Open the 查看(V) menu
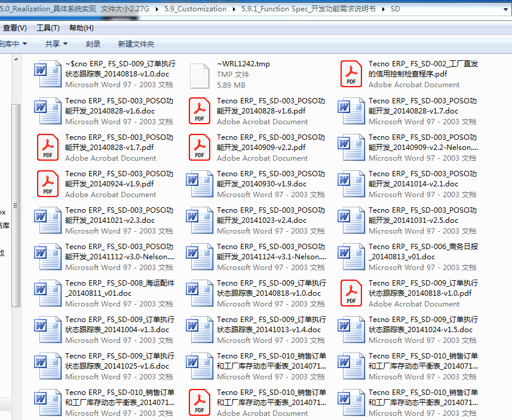The height and width of the screenshot is (420, 512). tap(14, 28)
